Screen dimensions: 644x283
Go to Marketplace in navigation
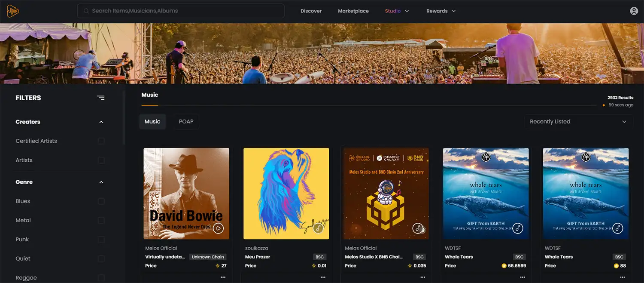[353, 11]
